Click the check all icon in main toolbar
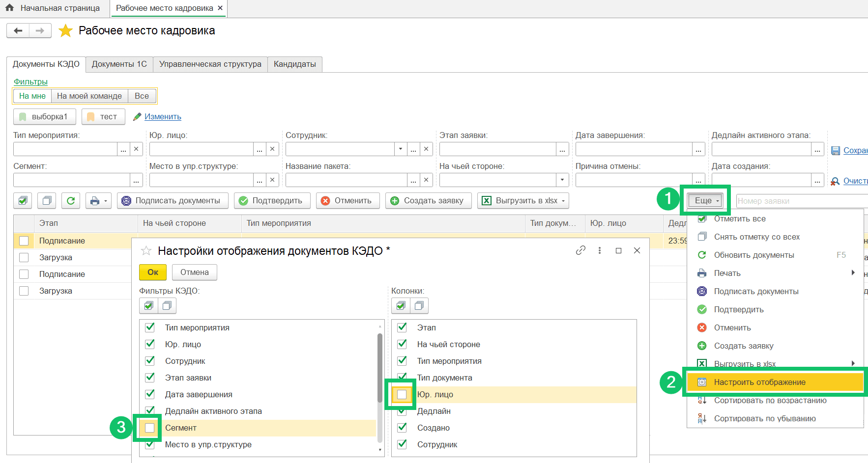 click(x=23, y=200)
